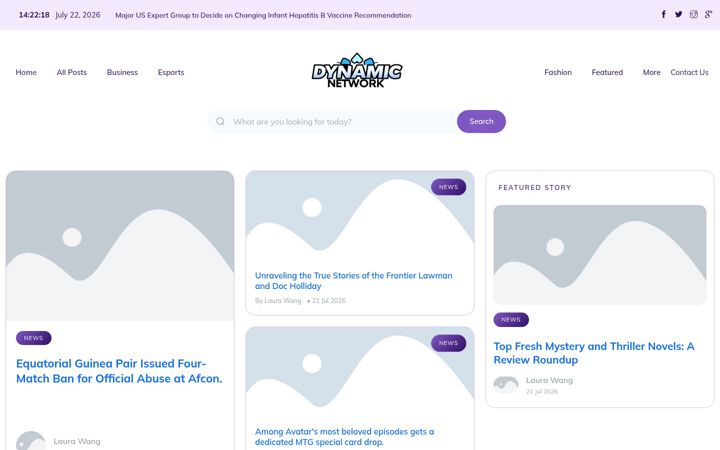
Task: Click the Featured Story thumbnail image
Action: point(600,255)
